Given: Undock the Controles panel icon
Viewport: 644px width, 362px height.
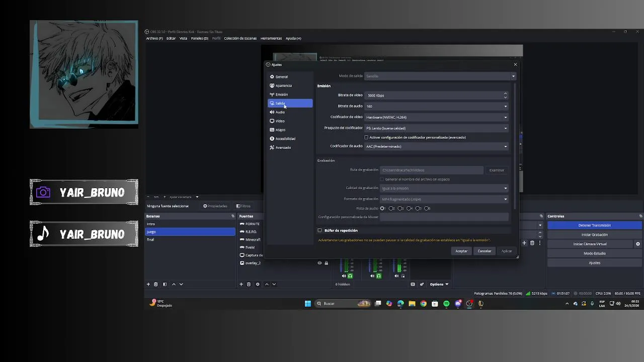Looking at the screenshot, I should click(x=640, y=216).
